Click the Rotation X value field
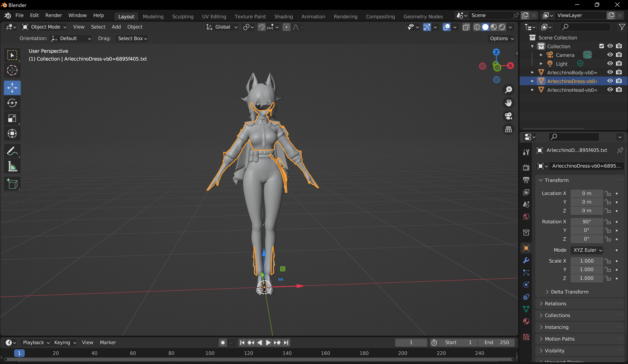Screen dimensions: 628x364 tap(586, 221)
